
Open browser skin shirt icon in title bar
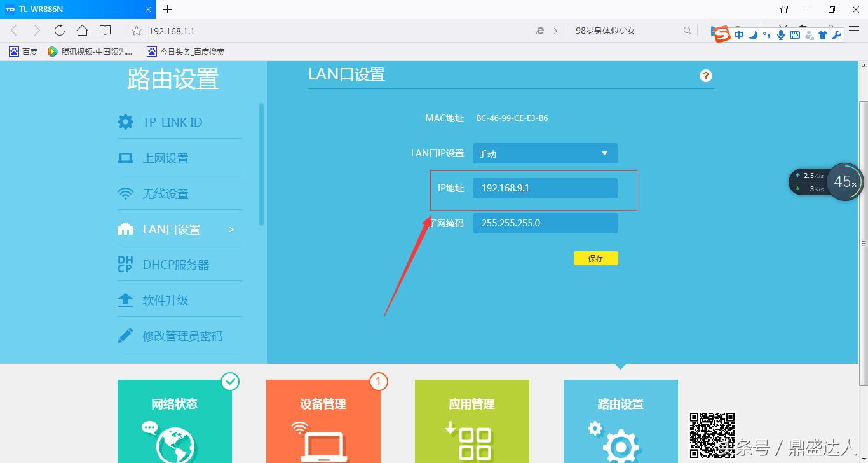pyautogui.click(x=783, y=10)
